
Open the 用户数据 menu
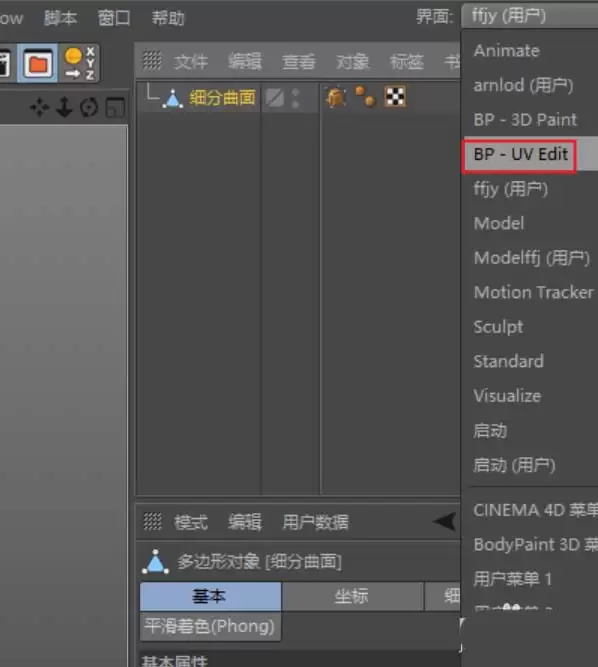(315, 522)
